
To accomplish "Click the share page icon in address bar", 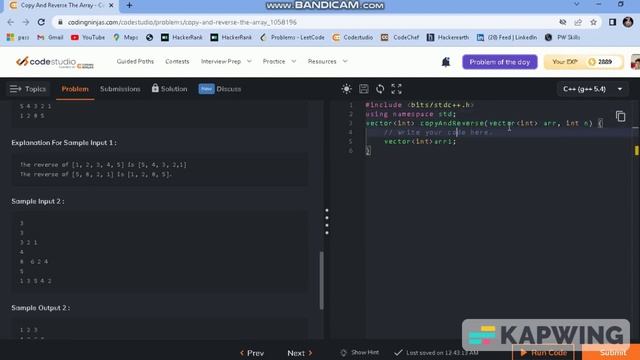I will [578, 22].
